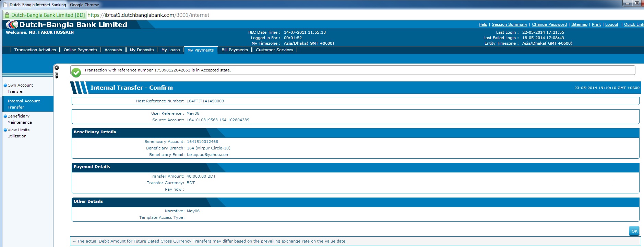Collapse sidebar with the HIDE arrow icon
644x247 pixels.
tap(57, 68)
